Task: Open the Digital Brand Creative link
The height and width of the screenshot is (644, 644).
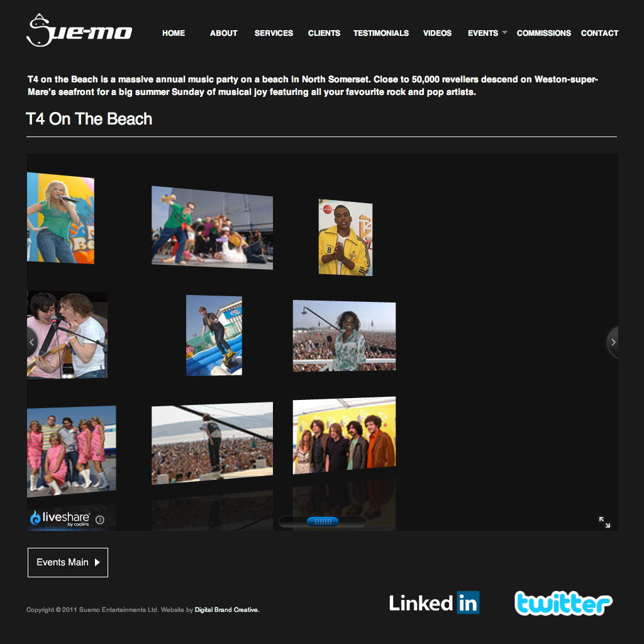Action: point(226,610)
